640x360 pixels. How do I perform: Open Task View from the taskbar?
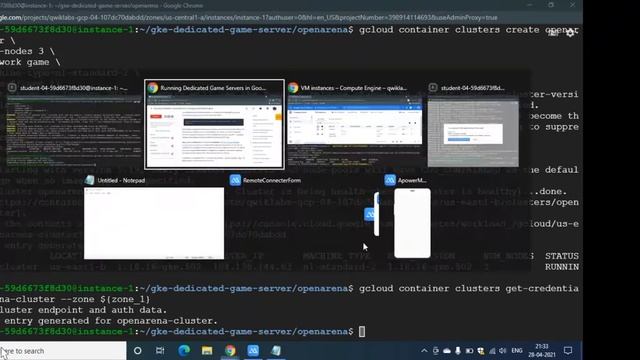[x=160, y=350]
